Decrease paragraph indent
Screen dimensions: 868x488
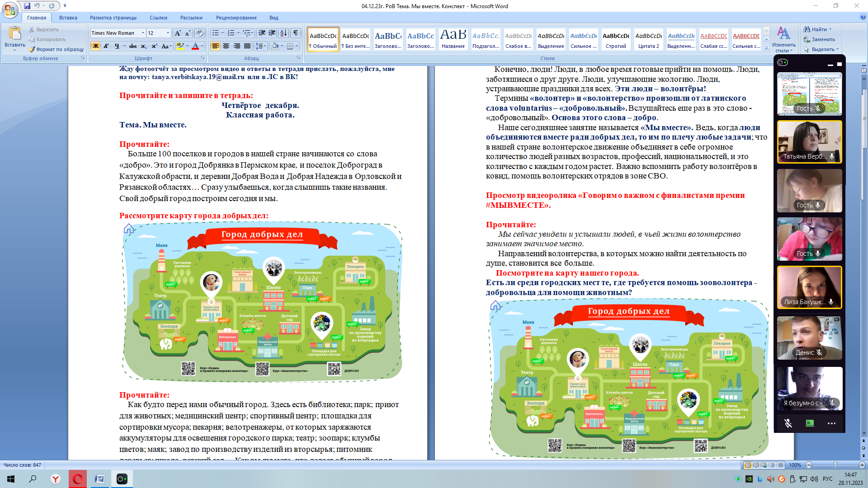tap(262, 33)
